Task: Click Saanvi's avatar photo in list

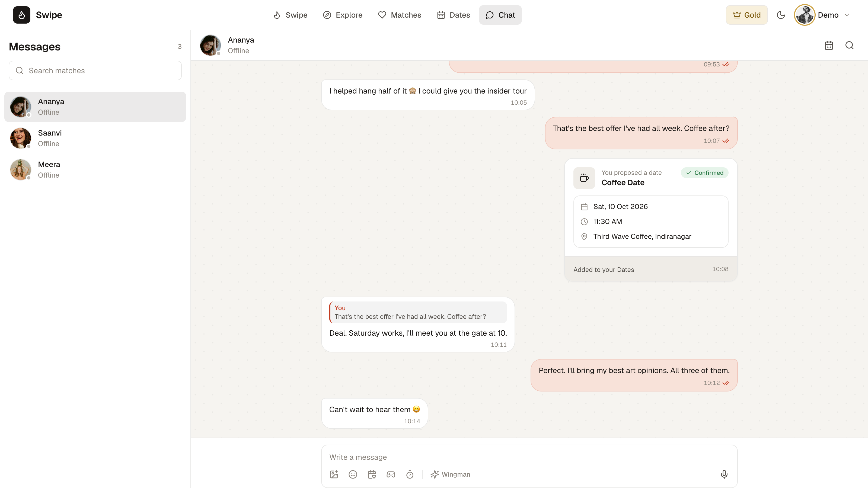Action: pyautogui.click(x=20, y=138)
